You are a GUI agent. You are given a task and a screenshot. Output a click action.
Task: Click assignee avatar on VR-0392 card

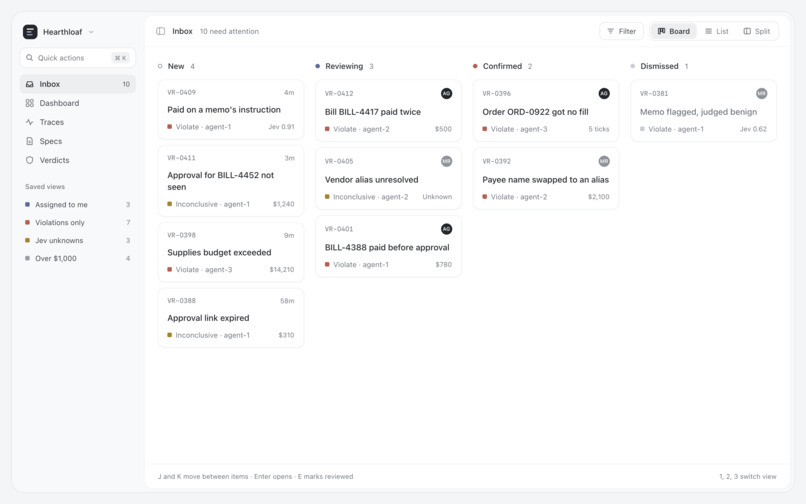(604, 161)
